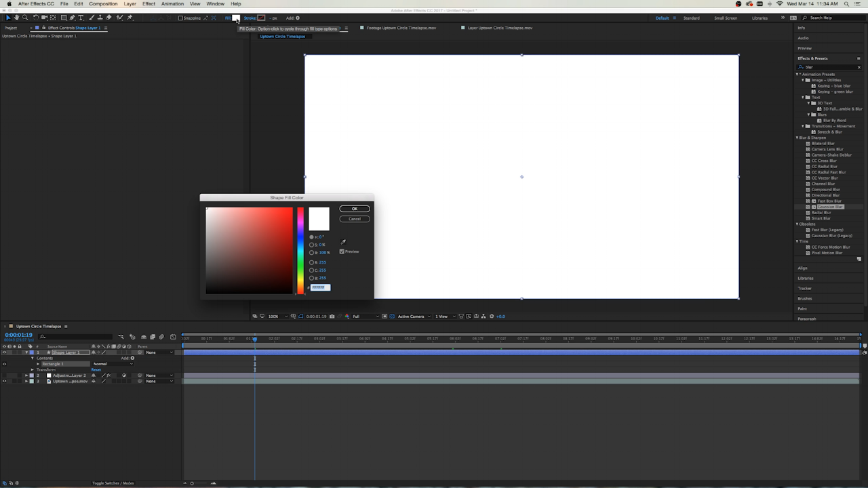Viewport: 868px width, 488px height.
Task: Open Shape Layer 1 Parent None dropdown
Action: point(159,352)
